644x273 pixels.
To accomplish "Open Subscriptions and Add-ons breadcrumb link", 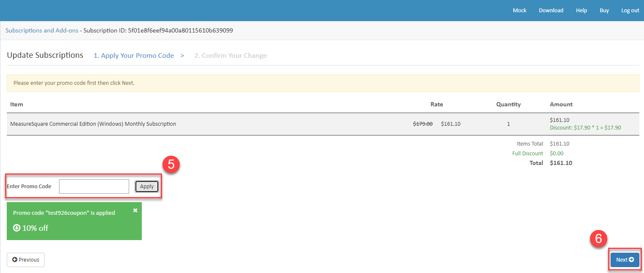I will click(x=42, y=30).
